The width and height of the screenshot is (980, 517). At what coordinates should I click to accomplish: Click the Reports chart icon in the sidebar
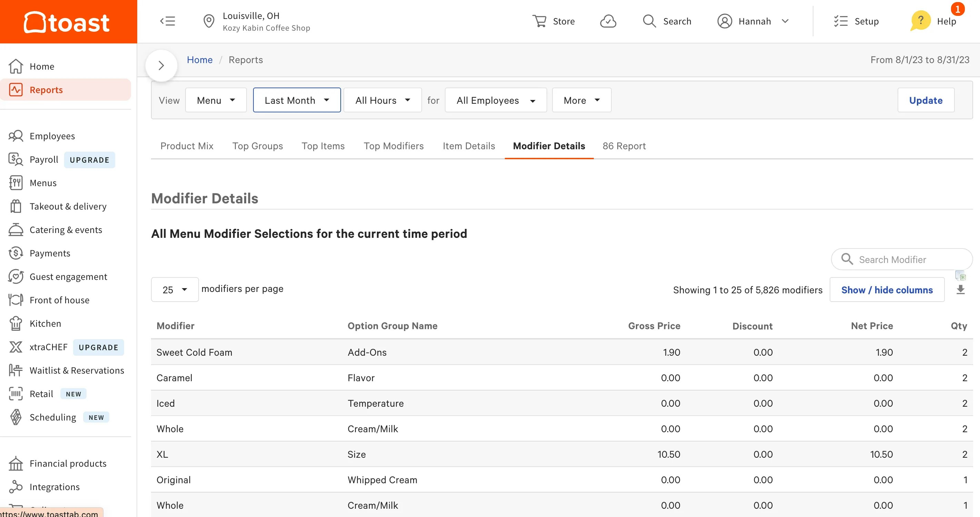point(16,90)
